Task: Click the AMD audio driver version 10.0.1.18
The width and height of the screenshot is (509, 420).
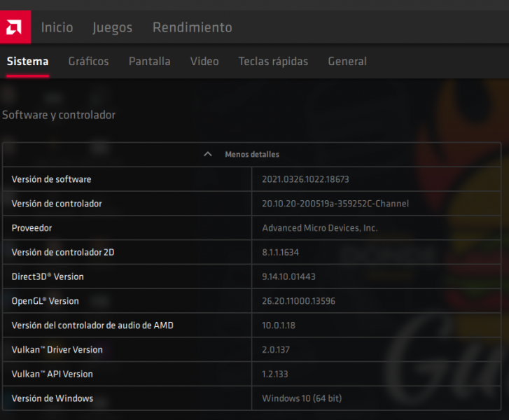Action: tap(279, 325)
